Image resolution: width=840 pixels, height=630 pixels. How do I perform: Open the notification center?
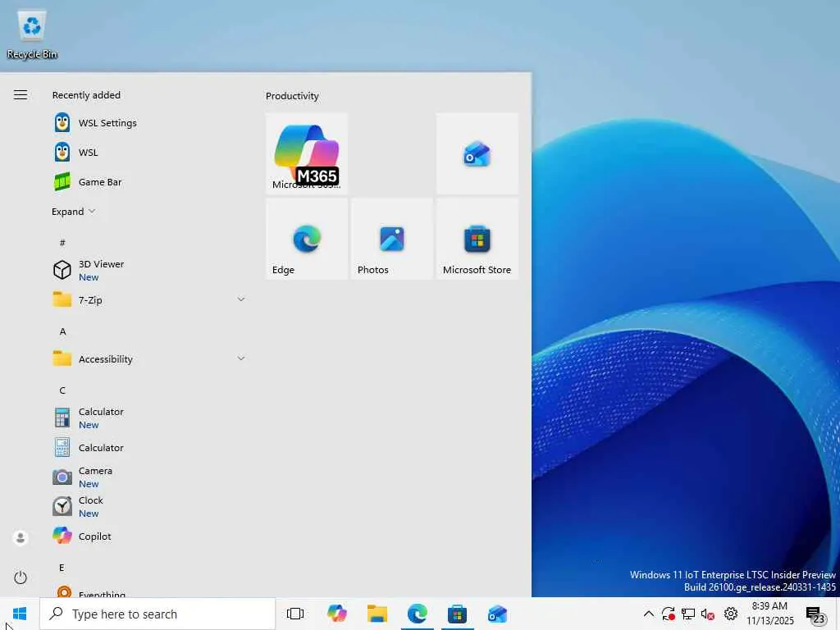815,615
